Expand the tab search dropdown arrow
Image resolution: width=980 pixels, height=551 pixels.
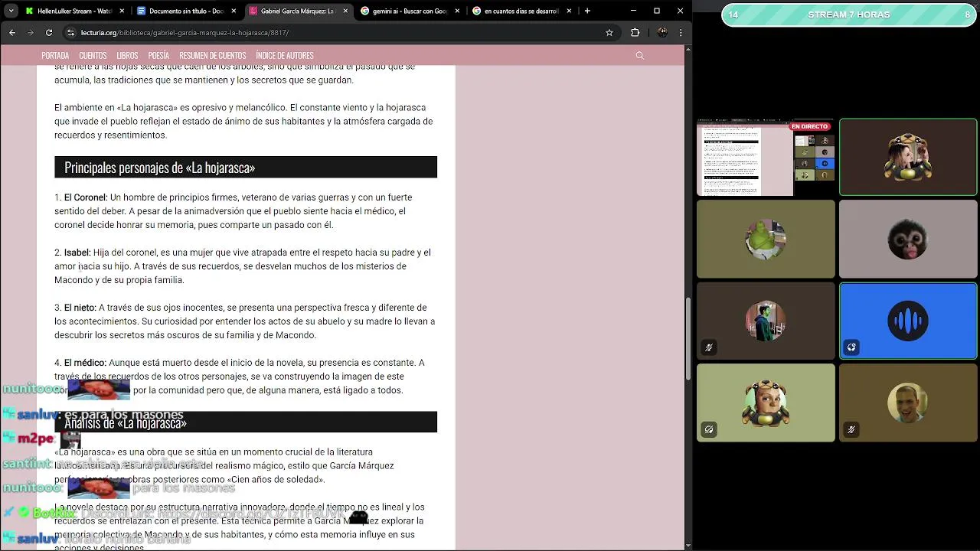coord(11,11)
